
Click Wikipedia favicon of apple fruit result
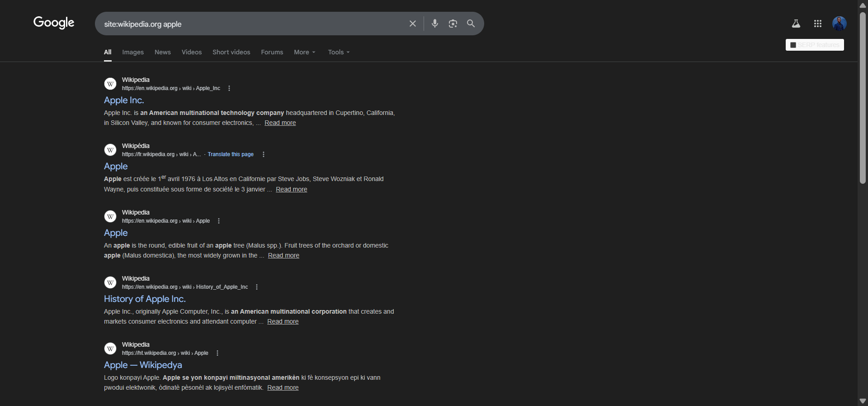point(110,216)
